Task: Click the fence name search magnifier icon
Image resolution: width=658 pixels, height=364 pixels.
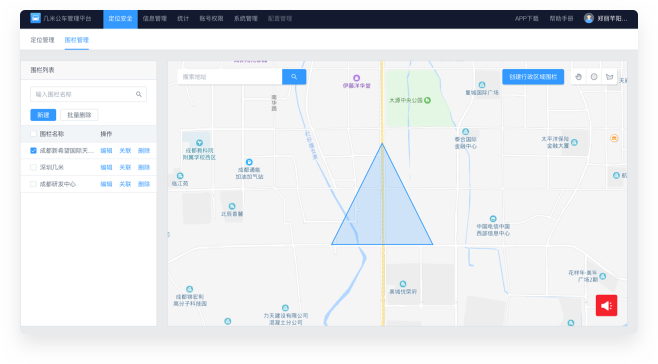Action: pos(138,94)
